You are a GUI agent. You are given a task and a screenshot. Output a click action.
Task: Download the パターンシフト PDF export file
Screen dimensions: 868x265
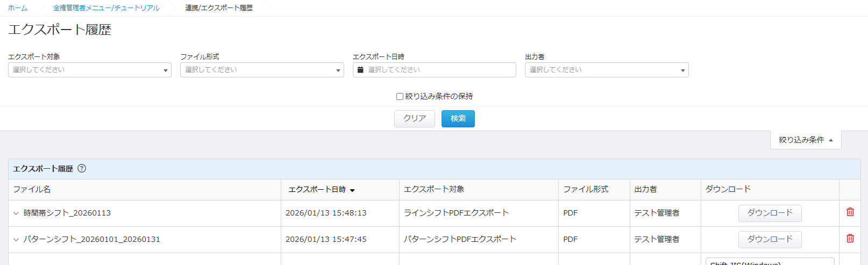coord(770,239)
